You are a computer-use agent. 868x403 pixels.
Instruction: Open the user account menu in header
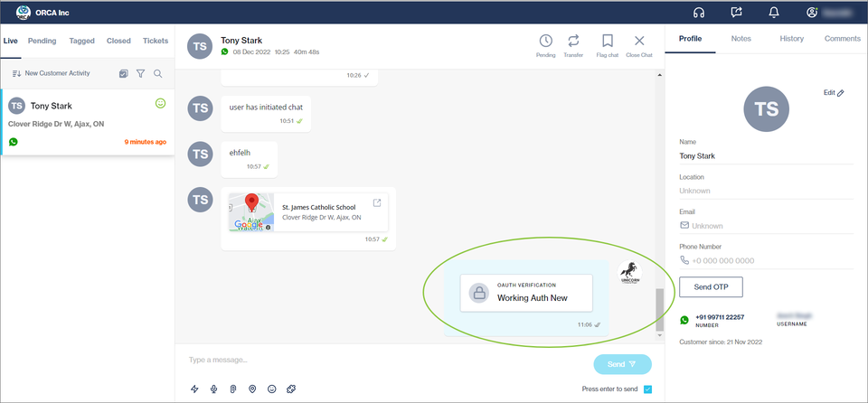coord(812,13)
